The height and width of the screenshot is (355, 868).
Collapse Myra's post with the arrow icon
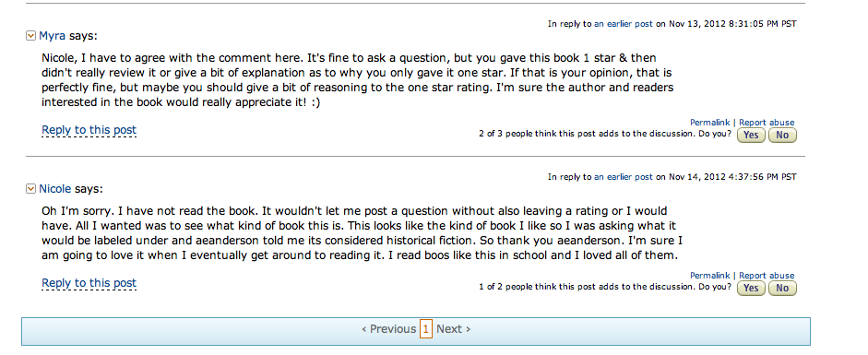pos(31,36)
